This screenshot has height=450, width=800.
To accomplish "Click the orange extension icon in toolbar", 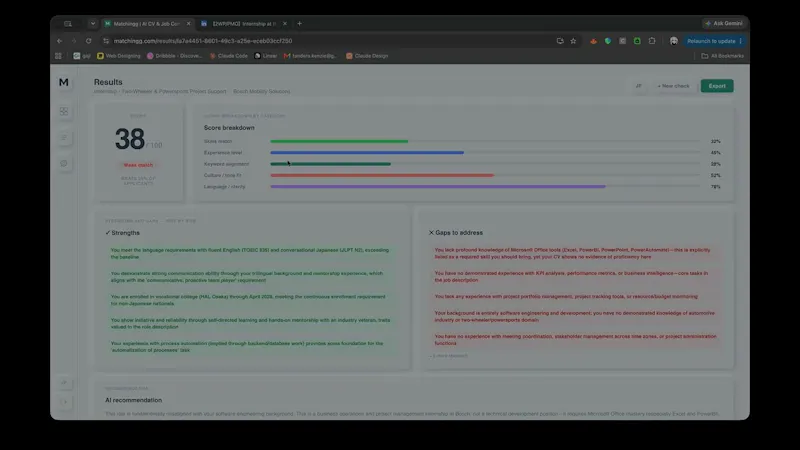I will [x=593, y=41].
